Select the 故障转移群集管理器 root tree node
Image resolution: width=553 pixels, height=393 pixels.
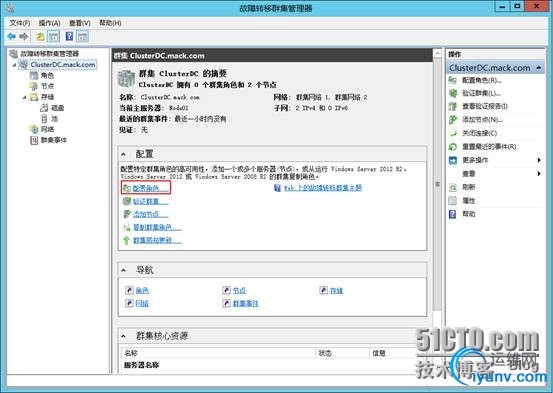(49, 54)
